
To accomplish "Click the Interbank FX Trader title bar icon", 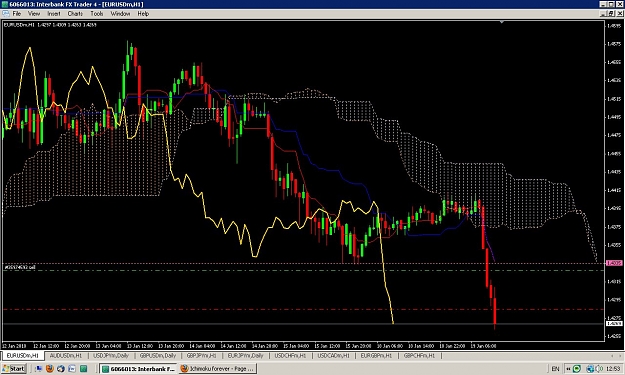I will point(5,4).
